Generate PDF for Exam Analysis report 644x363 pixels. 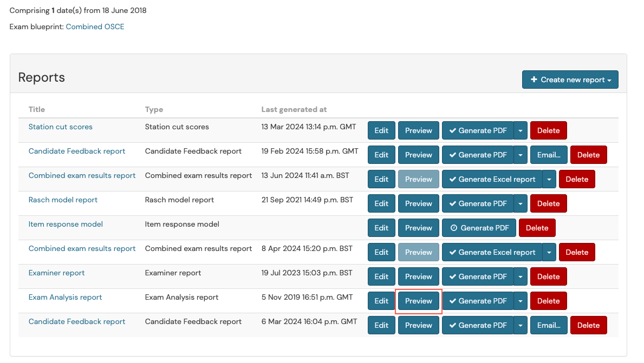click(x=478, y=301)
